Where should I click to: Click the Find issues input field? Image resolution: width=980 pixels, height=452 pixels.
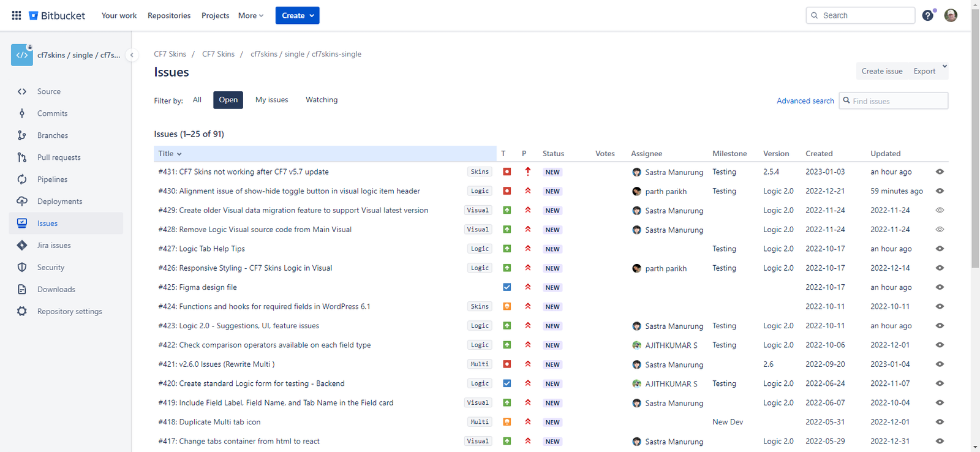click(898, 101)
